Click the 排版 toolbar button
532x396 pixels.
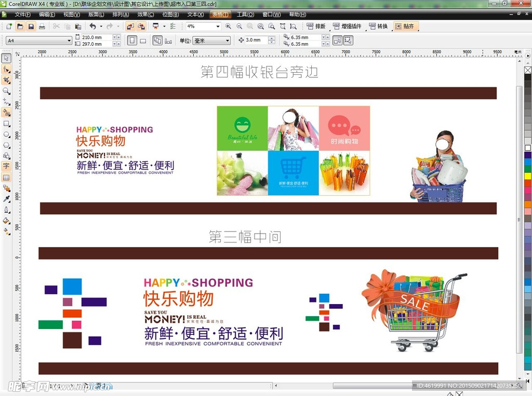pyautogui.click(x=316, y=26)
